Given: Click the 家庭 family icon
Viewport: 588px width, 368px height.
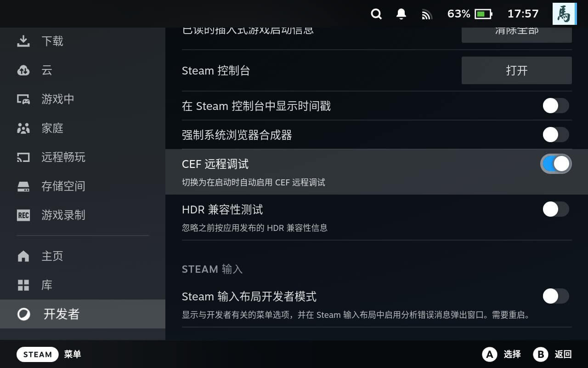Looking at the screenshot, I should click(23, 128).
